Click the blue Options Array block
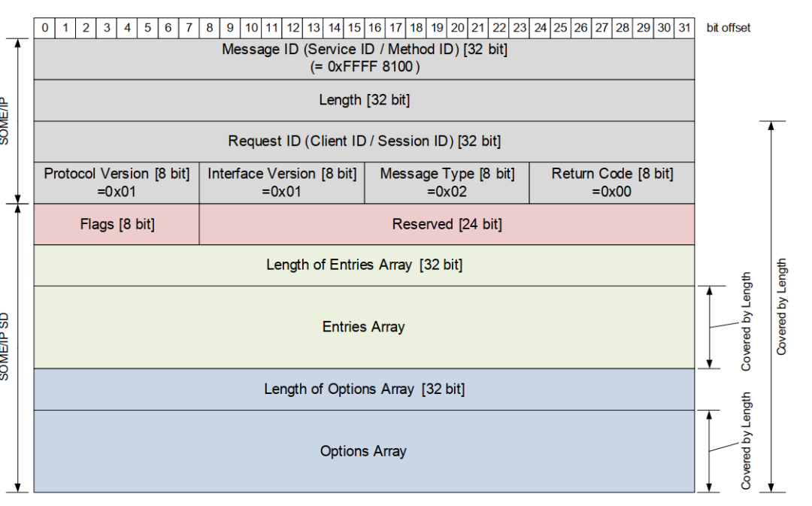 [x=364, y=451]
